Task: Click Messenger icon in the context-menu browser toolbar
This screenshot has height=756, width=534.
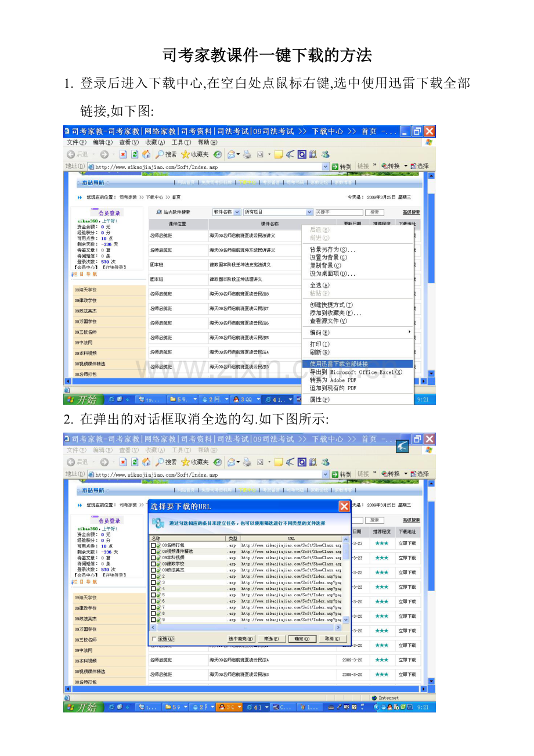Action: pos(325,154)
